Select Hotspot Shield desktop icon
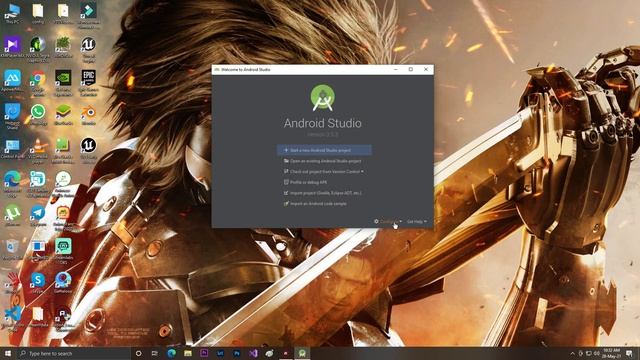This screenshot has width=640, height=360. coord(12,116)
